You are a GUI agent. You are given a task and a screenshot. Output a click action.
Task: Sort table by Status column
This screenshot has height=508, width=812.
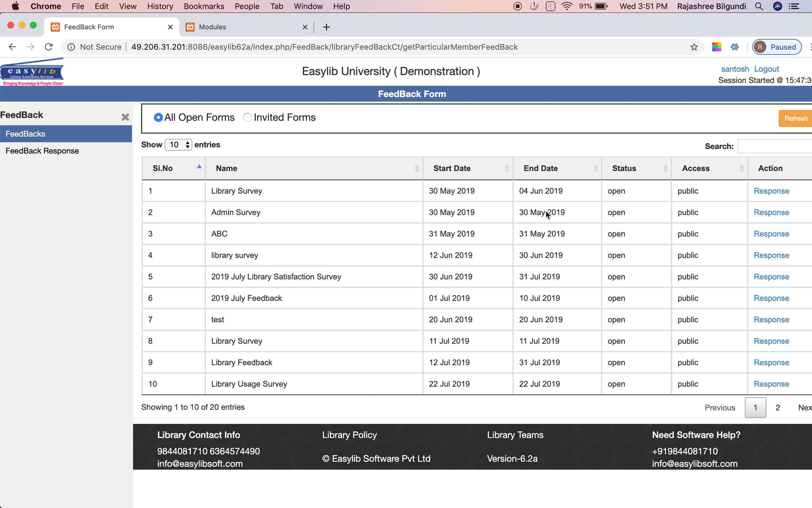tap(636, 168)
